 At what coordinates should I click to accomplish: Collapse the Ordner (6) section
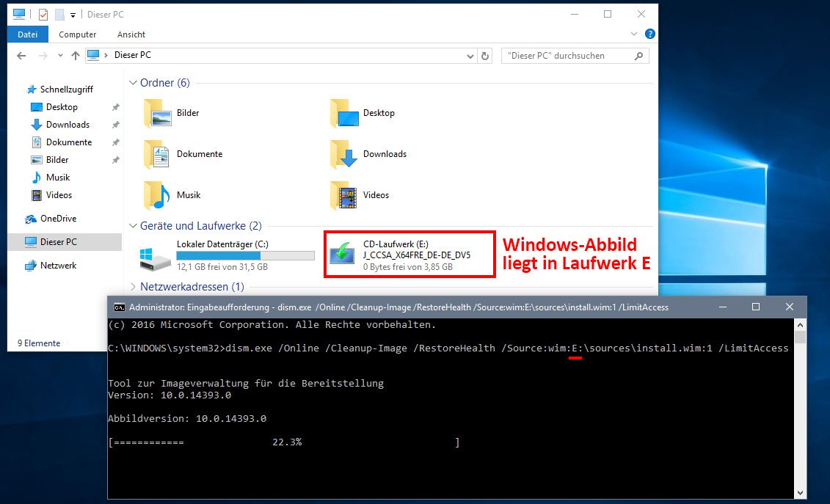[x=133, y=83]
